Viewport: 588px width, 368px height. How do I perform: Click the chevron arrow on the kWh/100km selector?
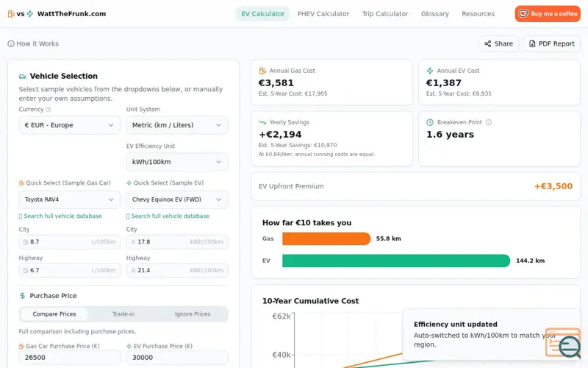(x=218, y=162)
